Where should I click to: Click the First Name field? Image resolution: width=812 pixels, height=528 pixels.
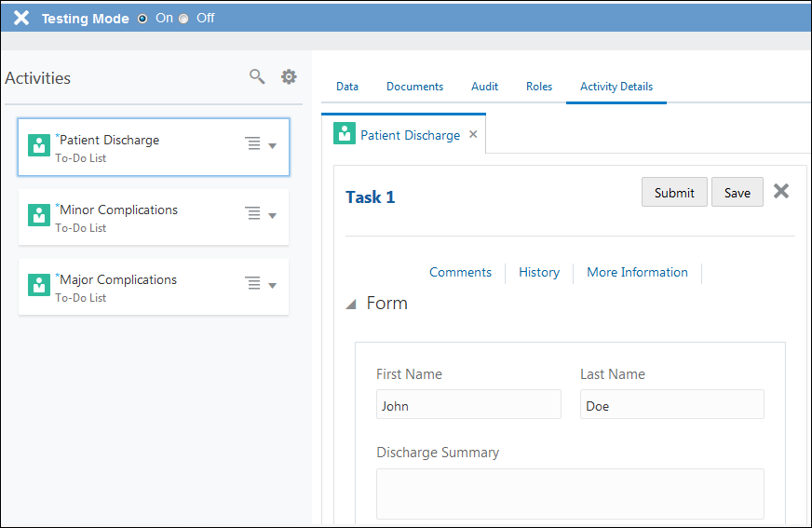click(x=468, y=405)
